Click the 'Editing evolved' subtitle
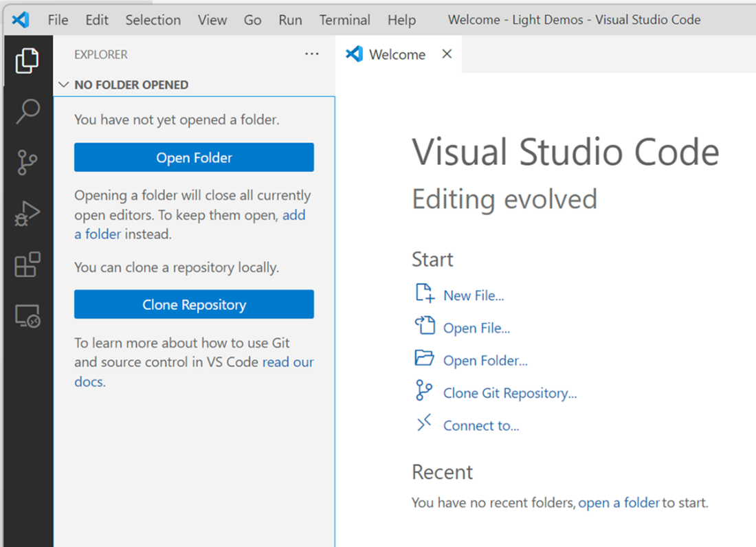Image resolution: width=756 pixels, height=547 pixels. (504, 199)
